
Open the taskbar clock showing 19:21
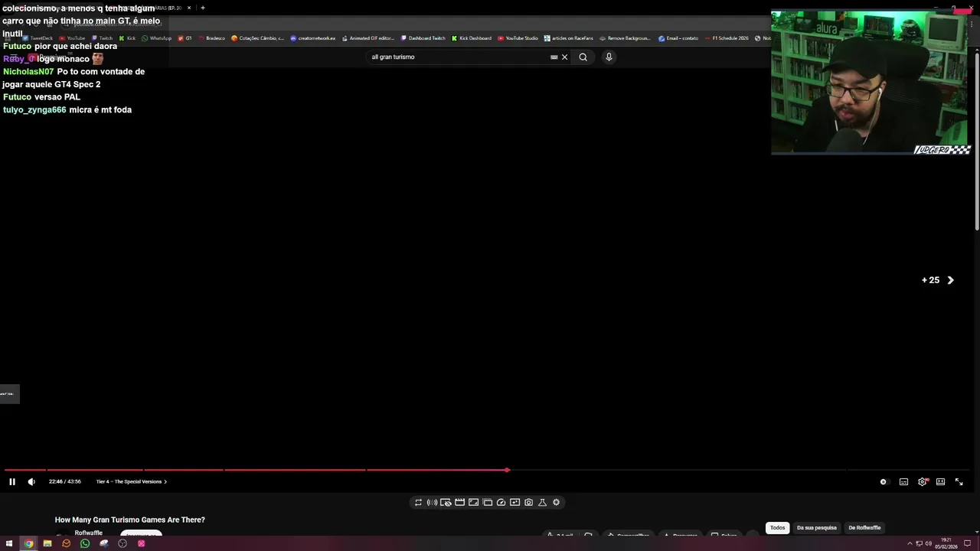click(x=946, y=543)
